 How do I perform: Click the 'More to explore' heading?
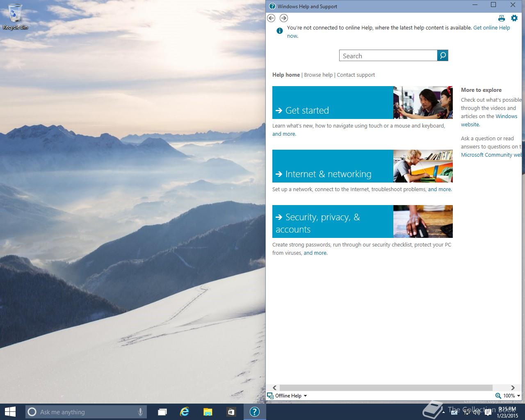point(481,90)
